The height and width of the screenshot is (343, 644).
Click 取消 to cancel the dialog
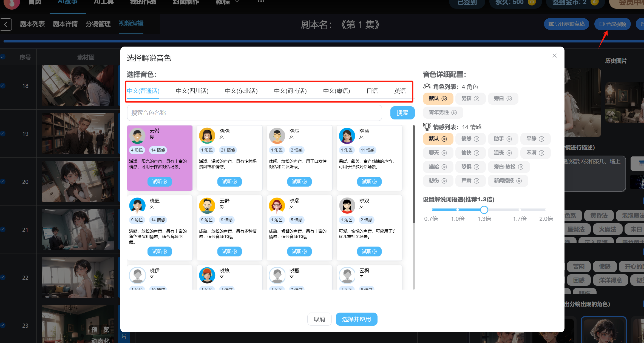(x=319, y=319)
